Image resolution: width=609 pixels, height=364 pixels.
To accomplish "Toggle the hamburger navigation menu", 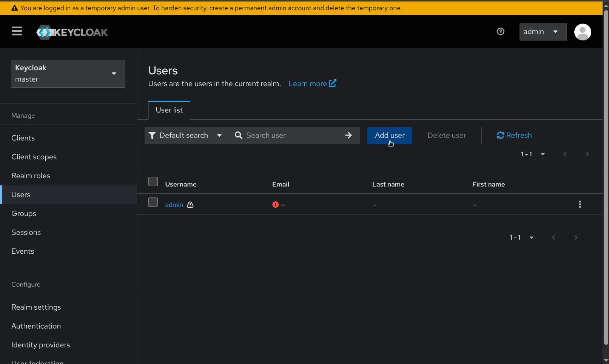I will click(17, 31).
